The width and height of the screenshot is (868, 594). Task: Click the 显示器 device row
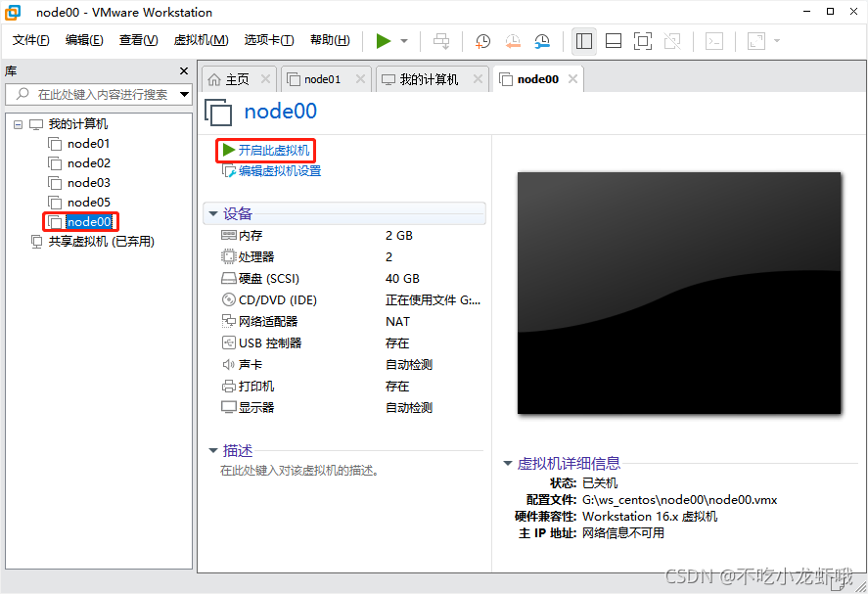351,408
